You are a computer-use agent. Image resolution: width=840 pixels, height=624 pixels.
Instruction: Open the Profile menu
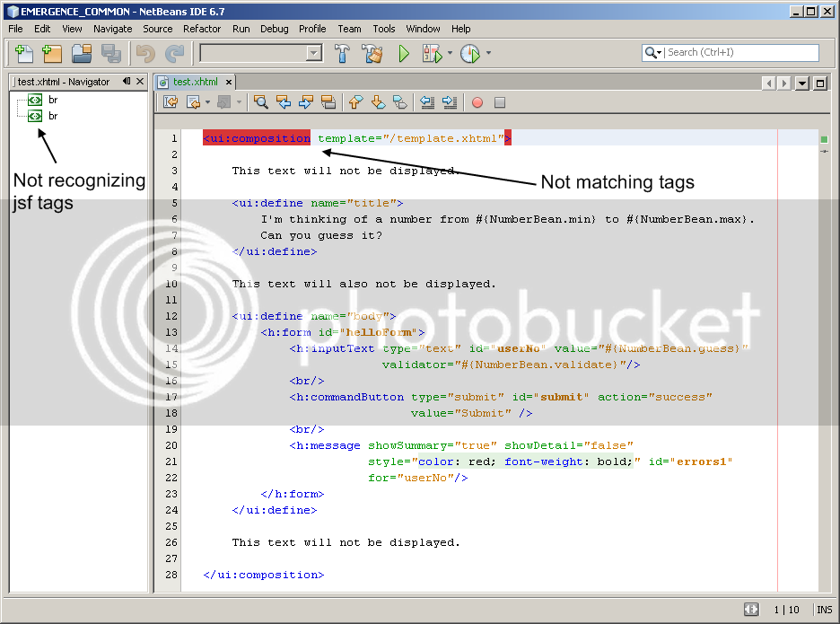pos(312,29)
